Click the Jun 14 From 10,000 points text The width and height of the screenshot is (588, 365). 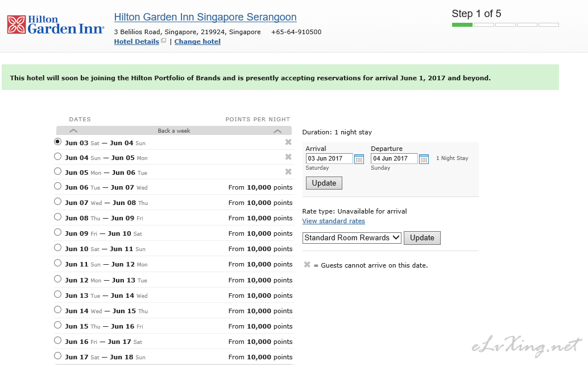260,311
